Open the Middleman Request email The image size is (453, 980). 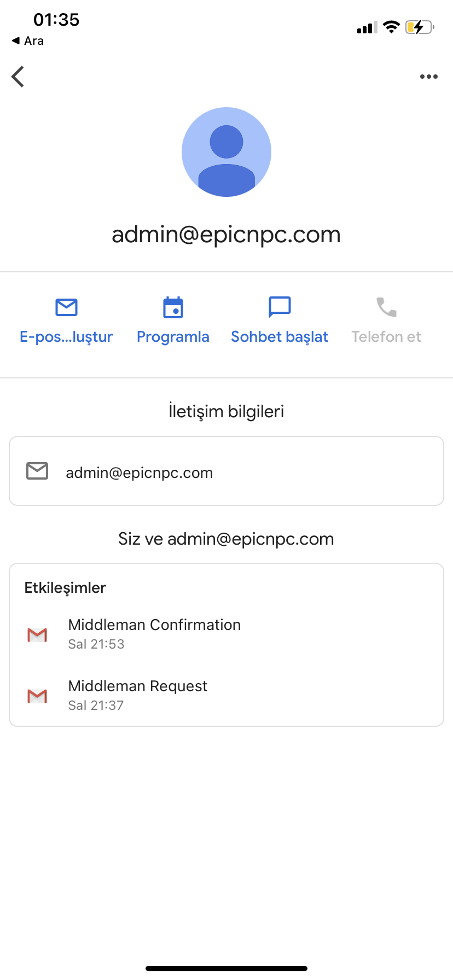click(x=226, y=695)
